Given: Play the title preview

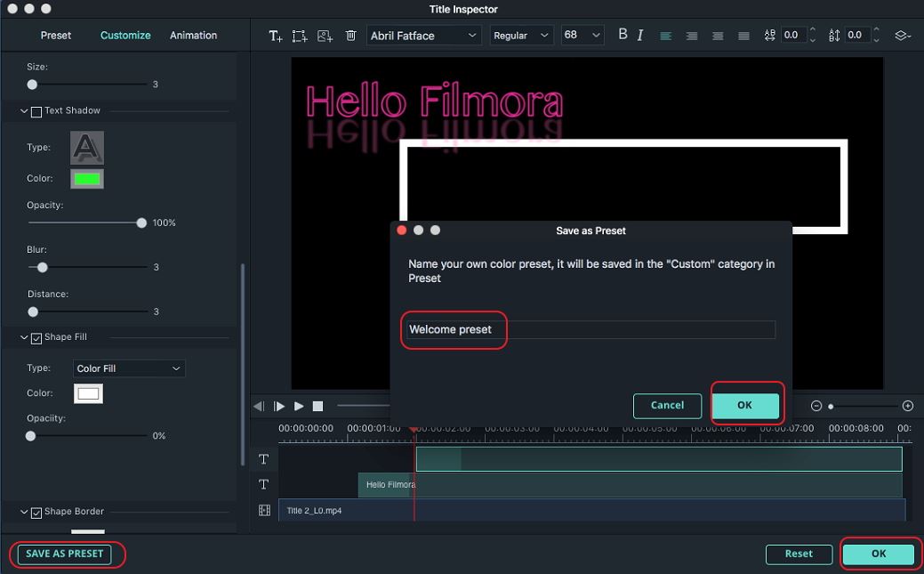Looking at the screenshot, I should (299, 406).
